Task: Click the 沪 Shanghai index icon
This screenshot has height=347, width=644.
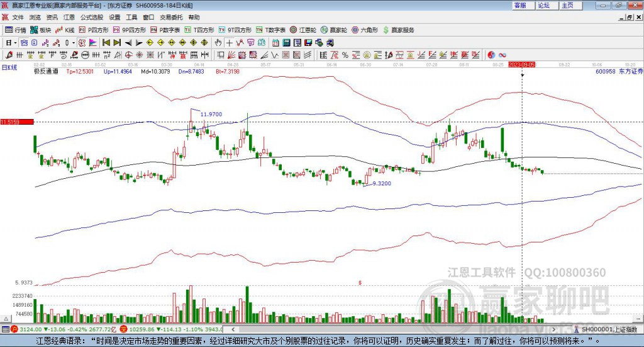Action: tap(14, 329)
